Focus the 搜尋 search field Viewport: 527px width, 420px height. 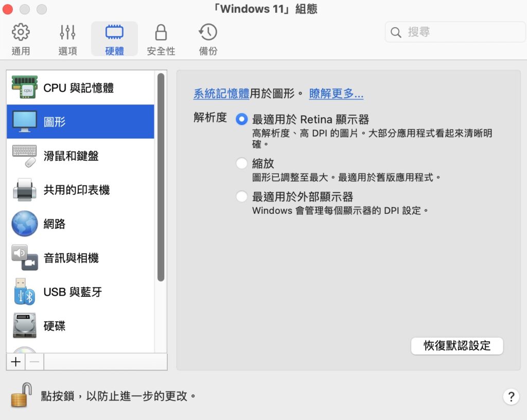(455, 32)
